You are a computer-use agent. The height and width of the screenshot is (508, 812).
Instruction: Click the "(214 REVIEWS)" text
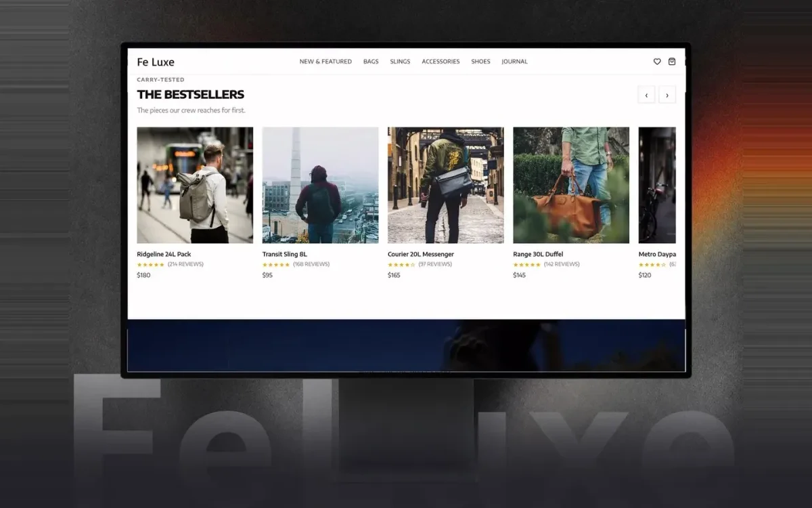click(185, 264)
